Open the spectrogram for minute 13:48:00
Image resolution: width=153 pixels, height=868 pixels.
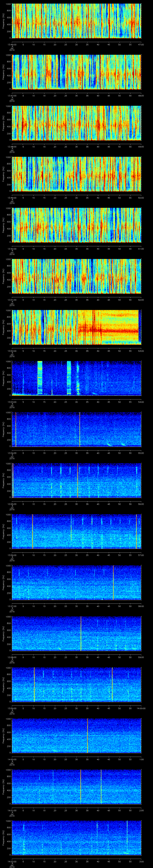(77, 123)
